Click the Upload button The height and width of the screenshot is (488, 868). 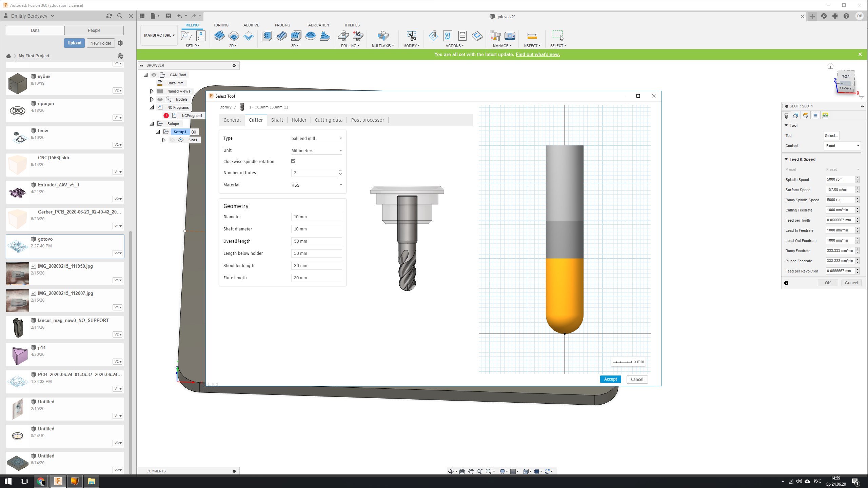pos(74,43)
